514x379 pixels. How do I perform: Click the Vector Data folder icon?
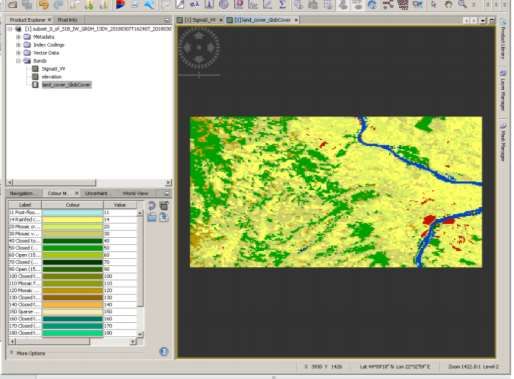(27, 53)
